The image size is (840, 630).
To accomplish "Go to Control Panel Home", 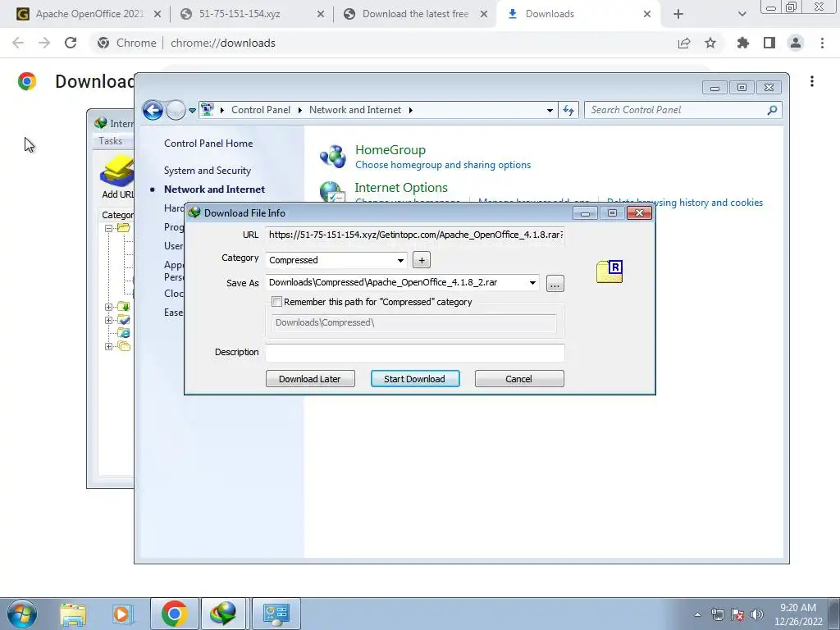I will 208,143.
